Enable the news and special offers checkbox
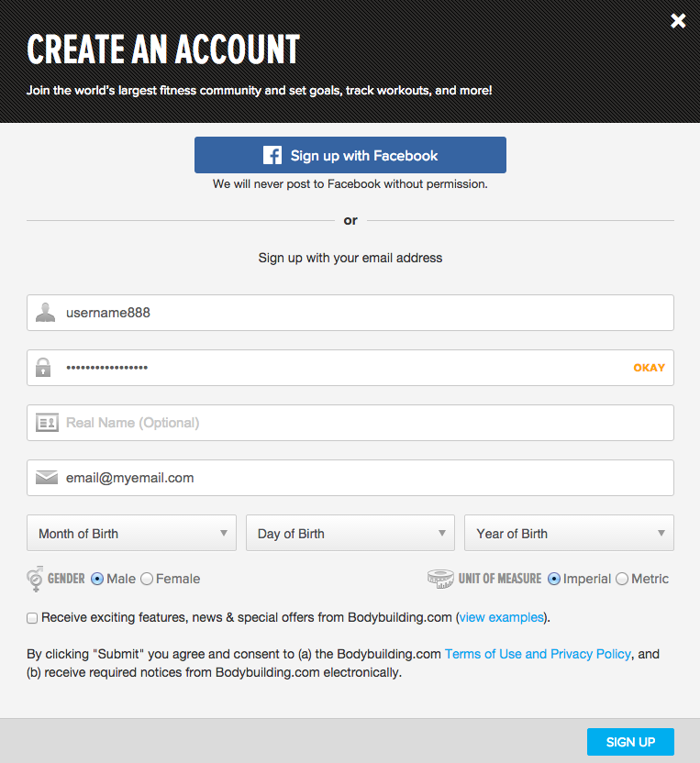700x763 pixels. pyautogui.click(x=33, y=618)
